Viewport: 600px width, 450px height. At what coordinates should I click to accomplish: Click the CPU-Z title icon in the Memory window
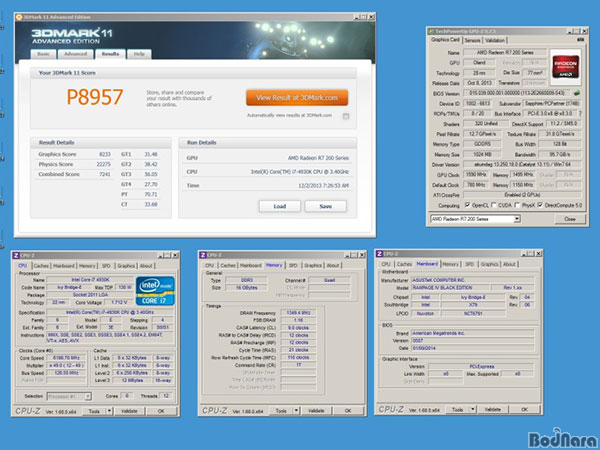tap(203, 255)
